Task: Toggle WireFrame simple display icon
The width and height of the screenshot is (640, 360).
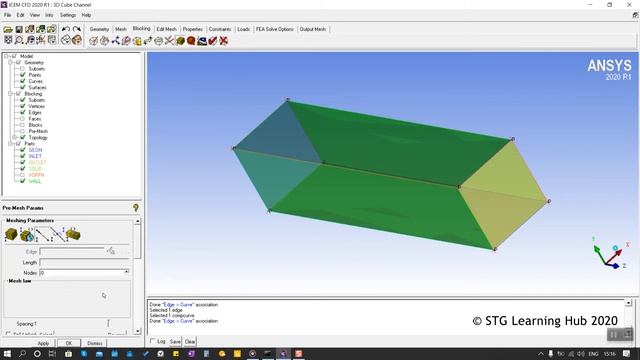Action: (66, 40)
